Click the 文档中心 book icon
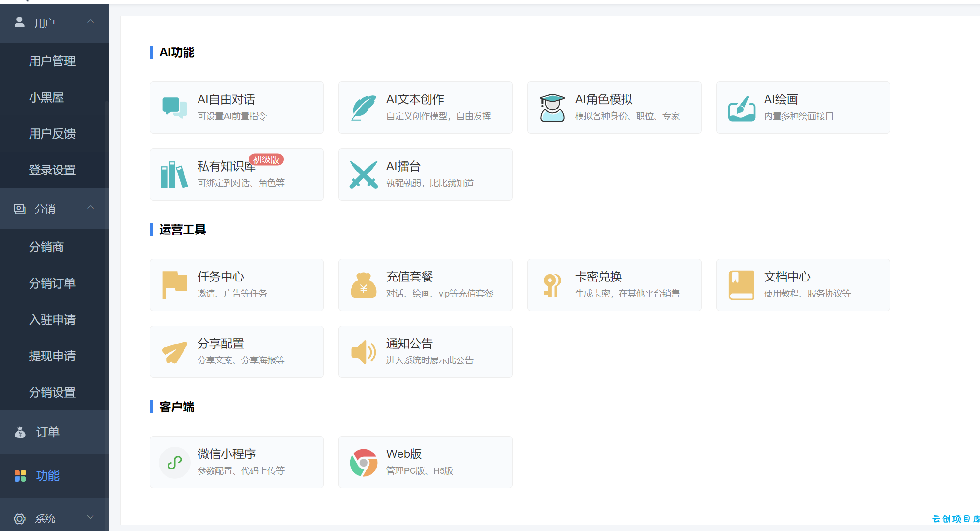Screen dimensions: 980x531 [x=741, y=285]
